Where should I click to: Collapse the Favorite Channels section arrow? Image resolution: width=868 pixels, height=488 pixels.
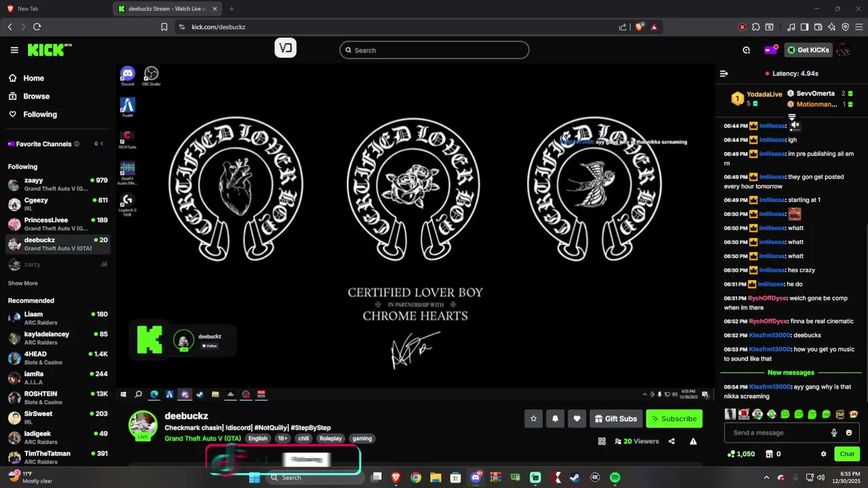tap(102, 144)
